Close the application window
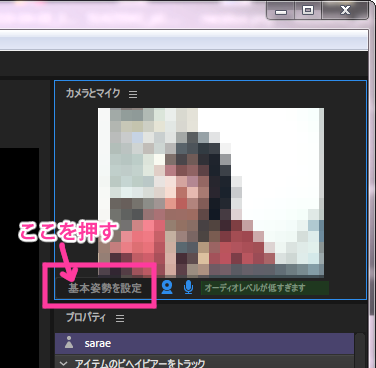The width and height of the screenshot is (376, 368). 345,11
